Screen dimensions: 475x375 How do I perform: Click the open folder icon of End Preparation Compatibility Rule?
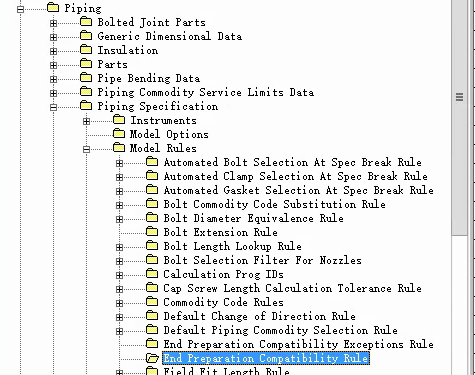tap(152, 358)
